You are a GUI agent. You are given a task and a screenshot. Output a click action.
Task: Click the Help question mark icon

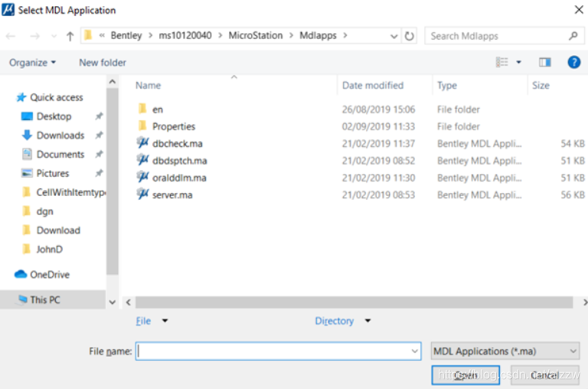573,62
